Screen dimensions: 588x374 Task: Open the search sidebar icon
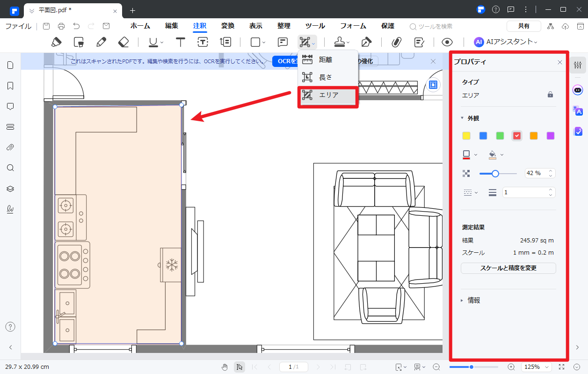pyautogui.click(x=10, y=168)
